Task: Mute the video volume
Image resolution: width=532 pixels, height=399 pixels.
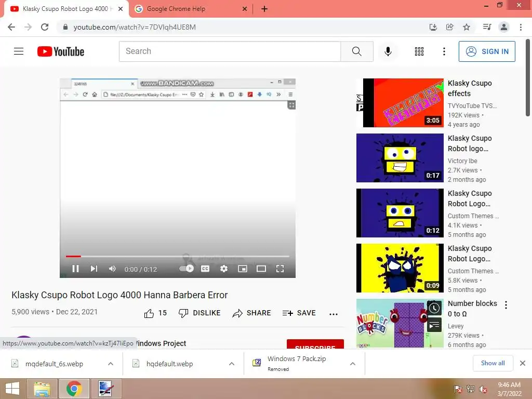Action: [x=112, y=269]
